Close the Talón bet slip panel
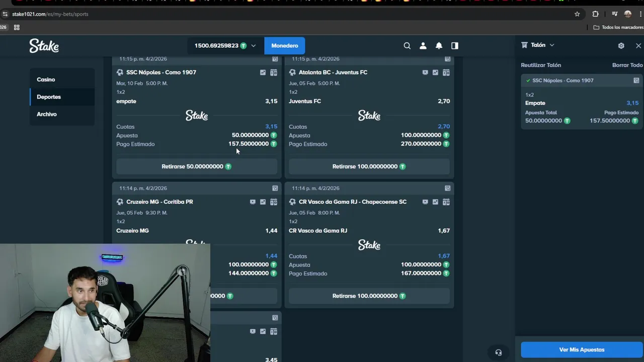 tap(638, 46)
